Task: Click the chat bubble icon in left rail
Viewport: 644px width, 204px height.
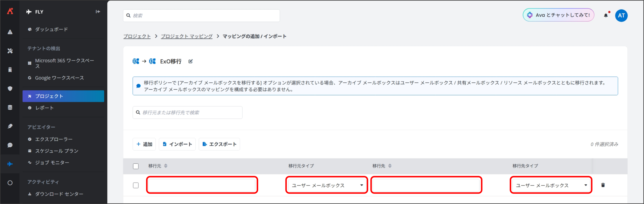Action: pos(10,145)
